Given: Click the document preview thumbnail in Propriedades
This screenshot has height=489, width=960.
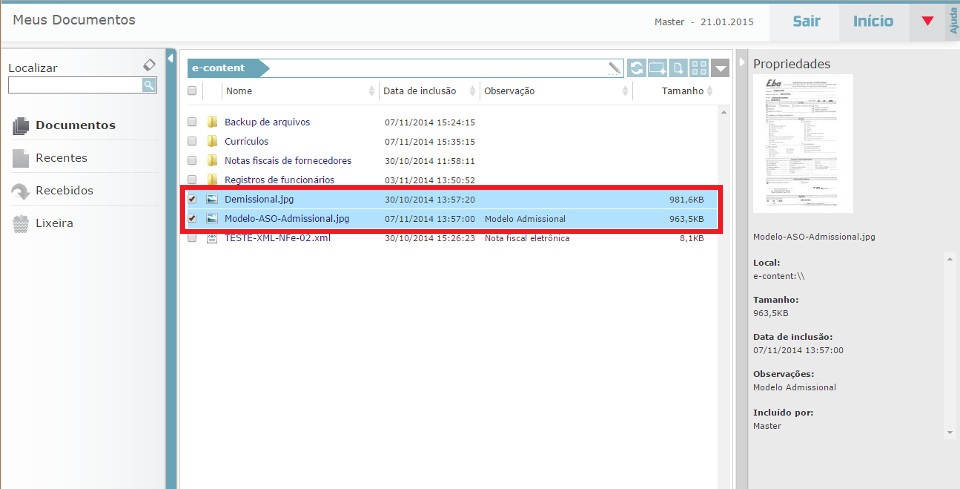Looking at the screenshot, I should tap(803, 143).
